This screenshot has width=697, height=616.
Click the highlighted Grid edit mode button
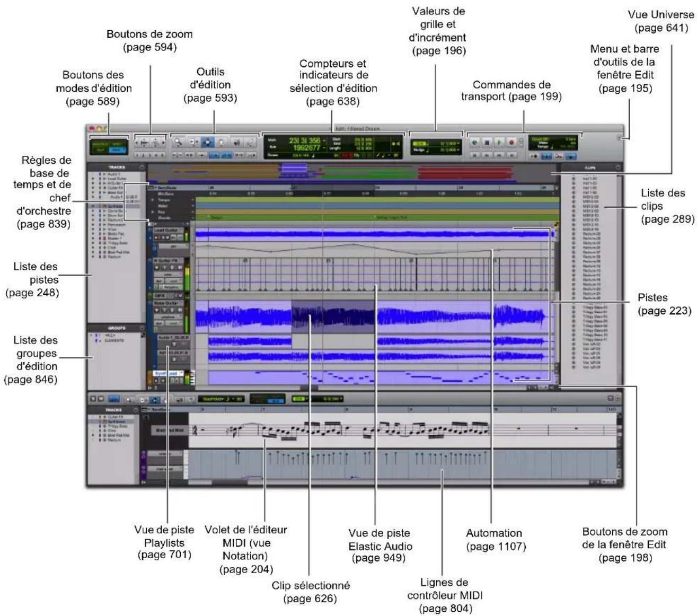(x=118, y=150)
